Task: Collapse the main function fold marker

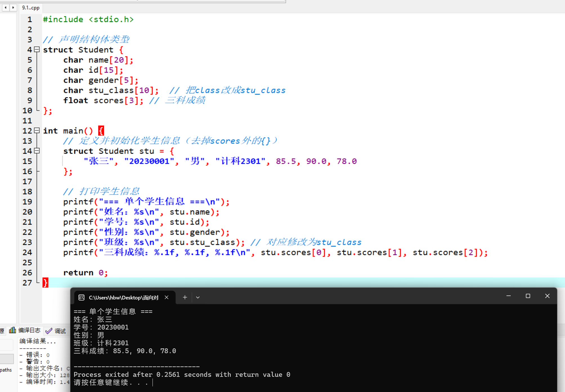Action: [x=37, y=131]
